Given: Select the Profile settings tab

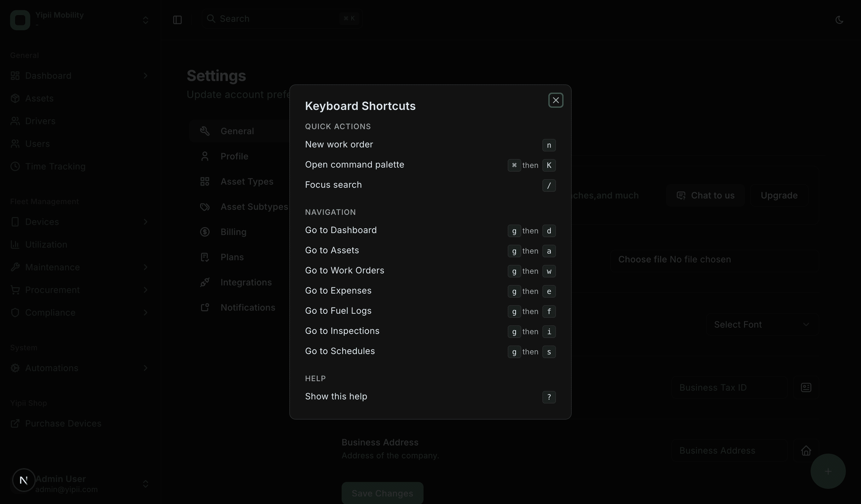Looking at the screenshot, I should click(239, 156).
